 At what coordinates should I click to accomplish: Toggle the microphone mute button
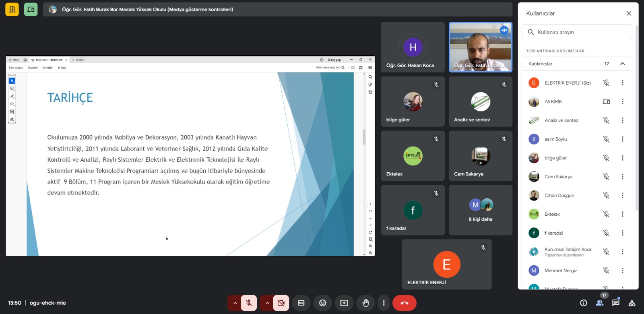pyautogui.click(x=249, y=303)
